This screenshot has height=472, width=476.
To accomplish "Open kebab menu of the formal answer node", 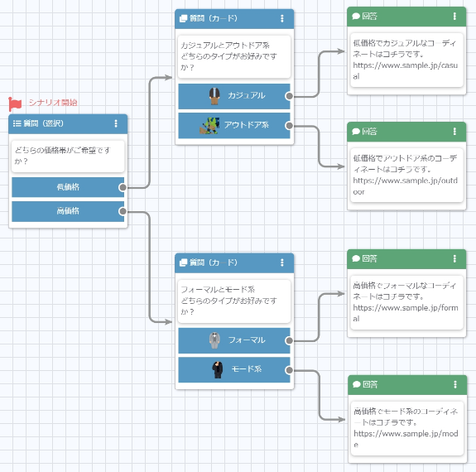I will [454, 258].
